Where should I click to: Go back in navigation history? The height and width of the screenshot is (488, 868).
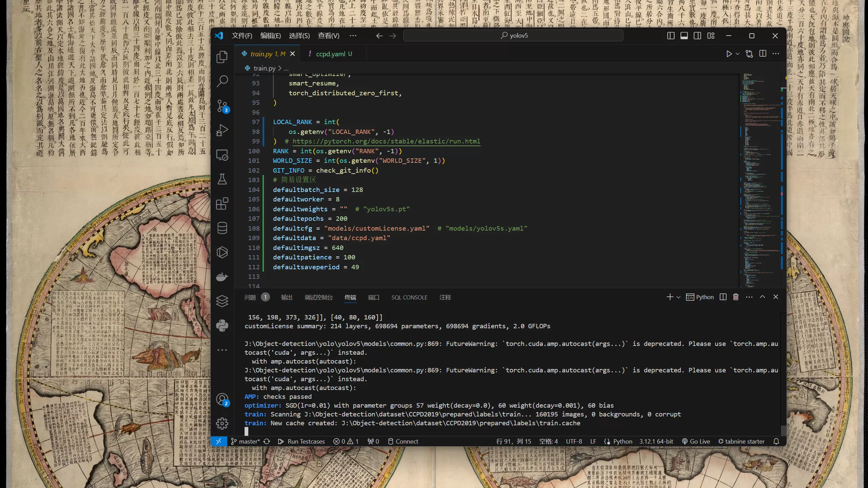[379, 36]
